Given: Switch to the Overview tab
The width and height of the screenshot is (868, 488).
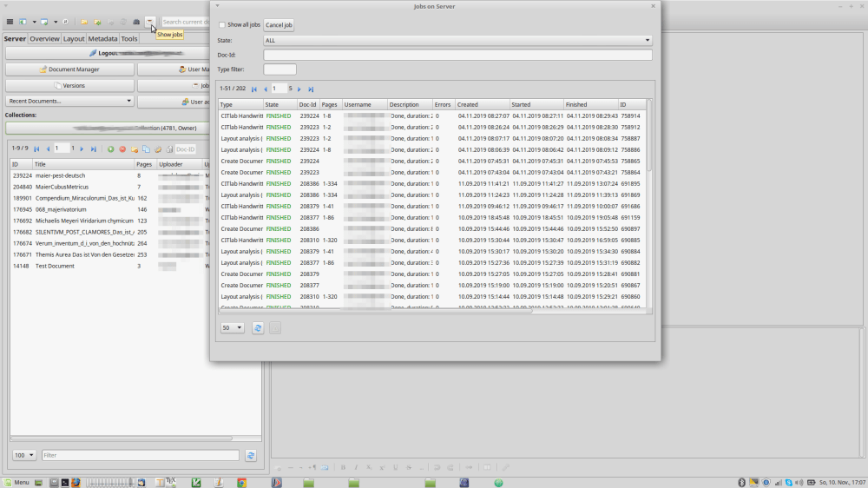Looking at the screenshot, I should 44,39.
